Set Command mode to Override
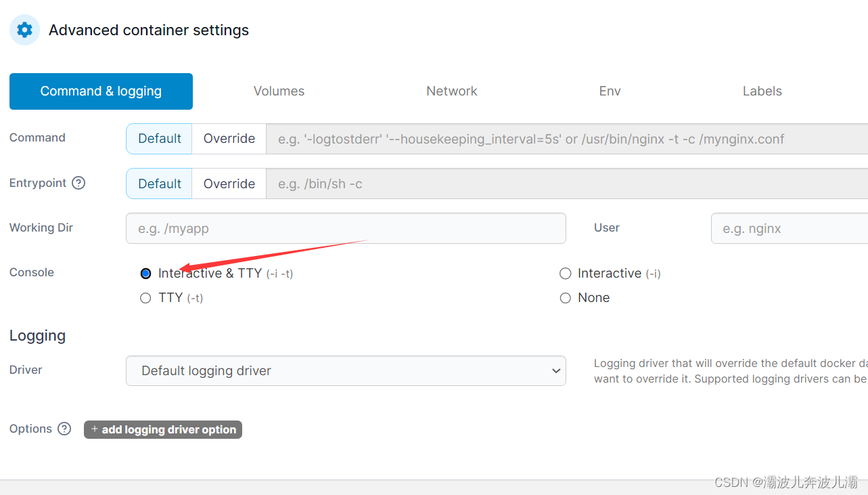This screenshot has width=868, height=495. coord(229,138)
